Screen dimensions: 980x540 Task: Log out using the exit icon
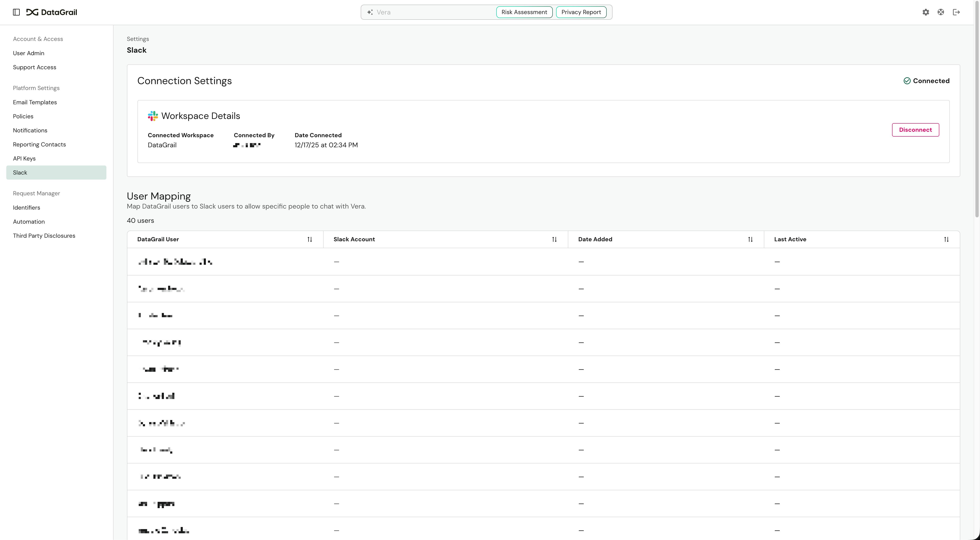(x=956, y=12)
